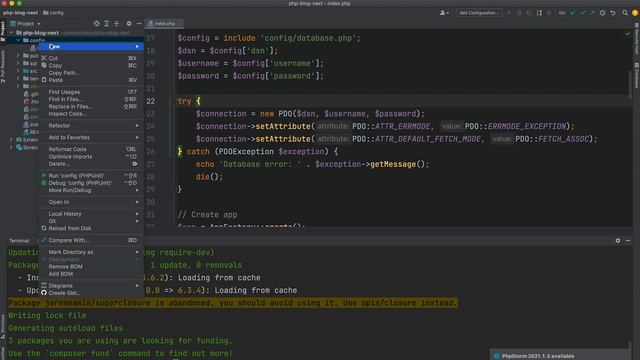Open Project tool window side tab
640x360 pixels.
click(x=3, y=31)
